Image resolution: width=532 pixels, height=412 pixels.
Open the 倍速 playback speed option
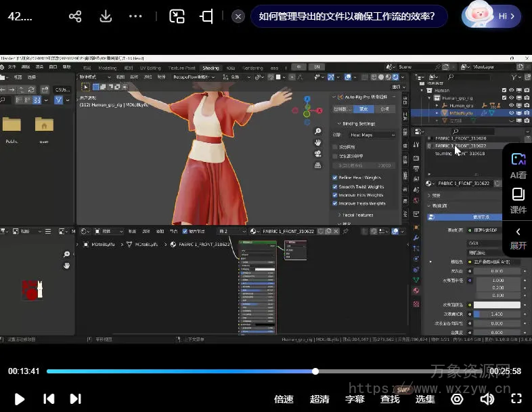click(x=284, y=399)
